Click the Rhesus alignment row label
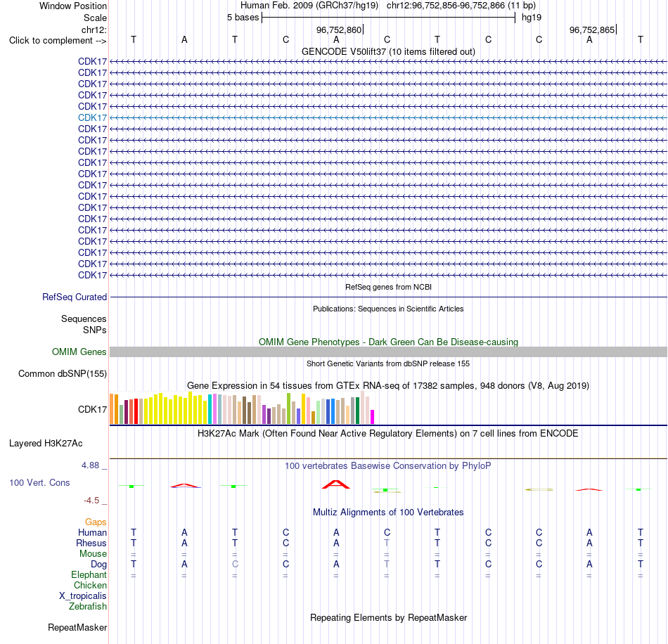 91,543
